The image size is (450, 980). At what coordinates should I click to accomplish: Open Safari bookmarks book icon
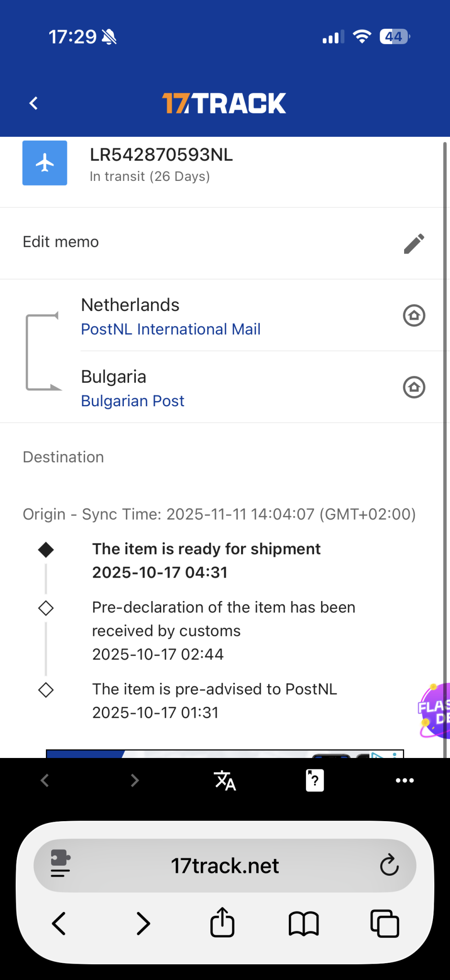click(304, 923)
